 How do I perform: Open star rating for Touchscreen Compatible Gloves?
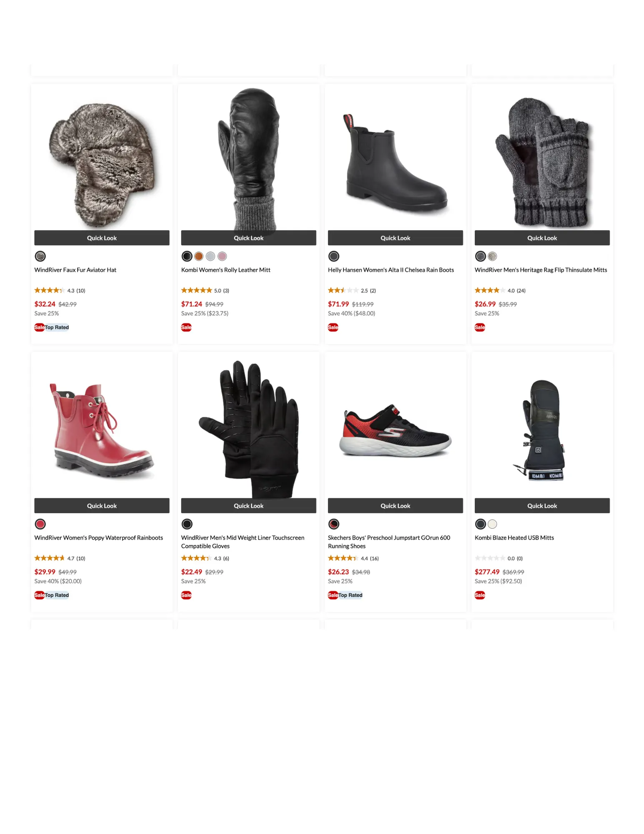(x=196, y=558)
